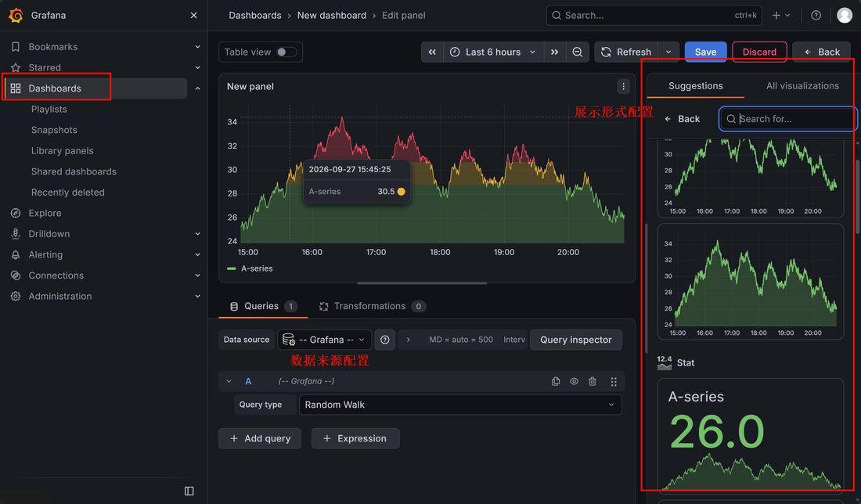
Task: Click the red Discard button
Action: click(x=759, y=52)
